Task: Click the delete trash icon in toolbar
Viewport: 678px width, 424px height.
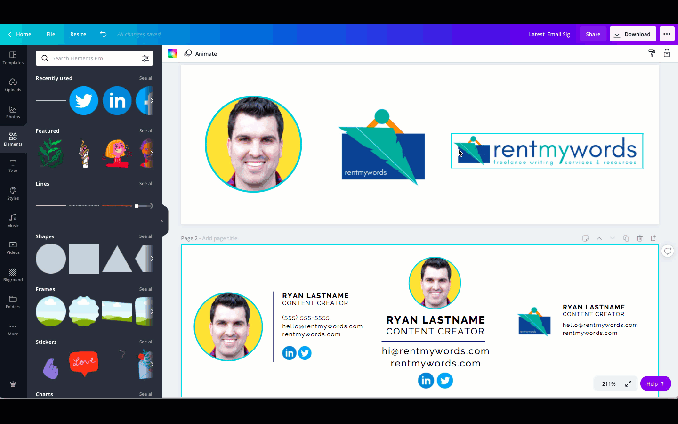Action: (x=667, y=53)
